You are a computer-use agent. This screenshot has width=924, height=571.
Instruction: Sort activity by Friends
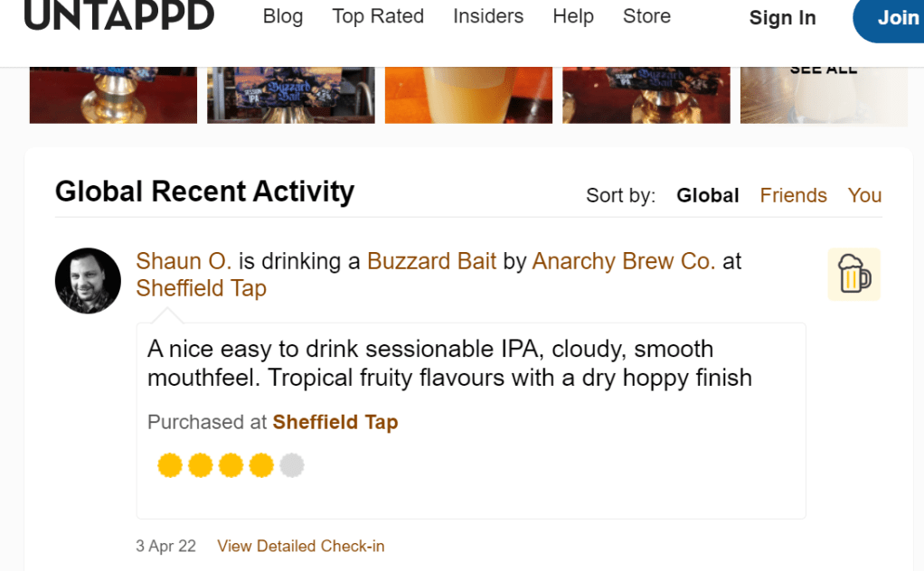793,196
